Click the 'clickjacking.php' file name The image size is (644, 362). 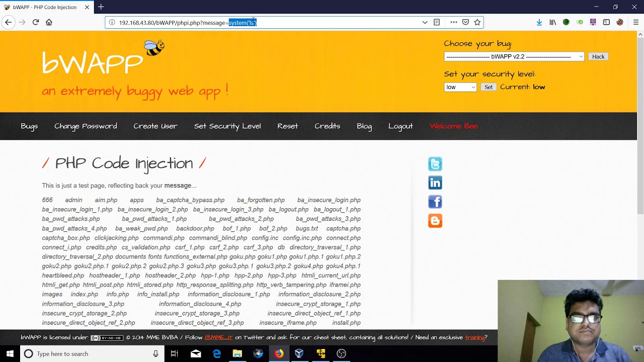tap(116, 238)
